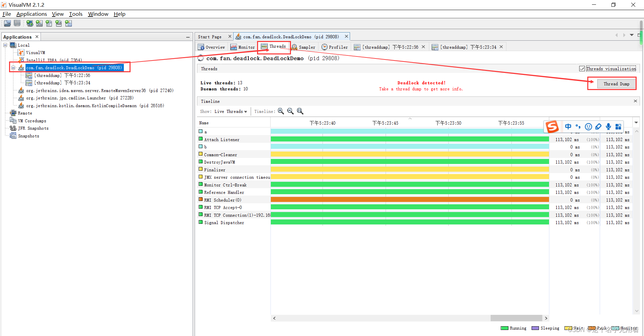Viewport: 644px width, 336px height.
Task: Click the Add Application Snapshot toolbar icon
Action: point(68,23)
